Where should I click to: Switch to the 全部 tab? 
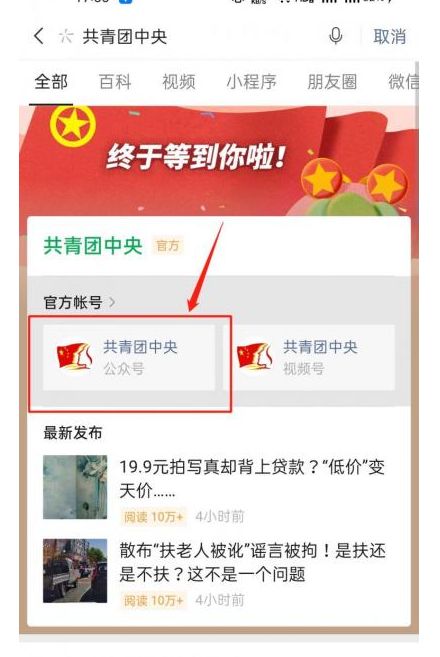[51, 82]
